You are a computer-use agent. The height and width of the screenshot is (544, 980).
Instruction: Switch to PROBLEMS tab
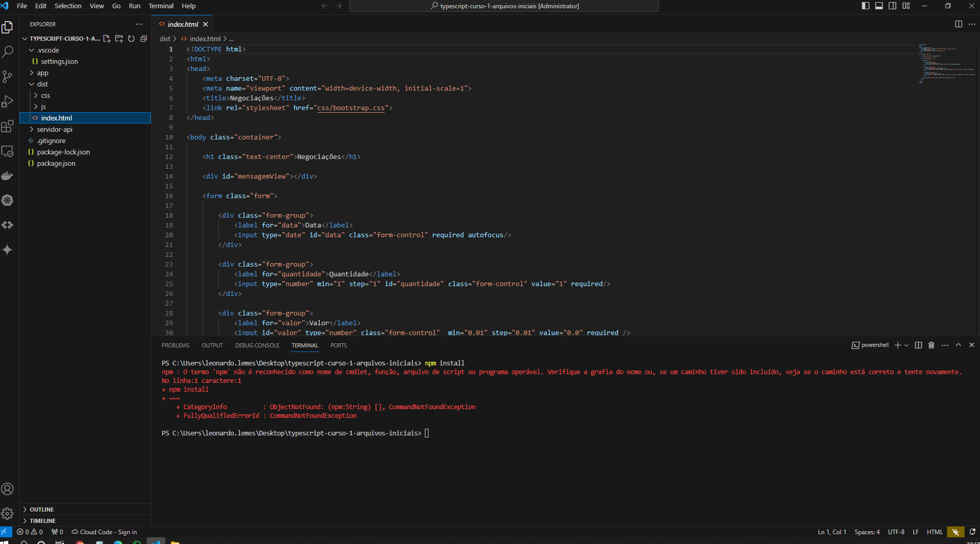click(x=176, y=345)
